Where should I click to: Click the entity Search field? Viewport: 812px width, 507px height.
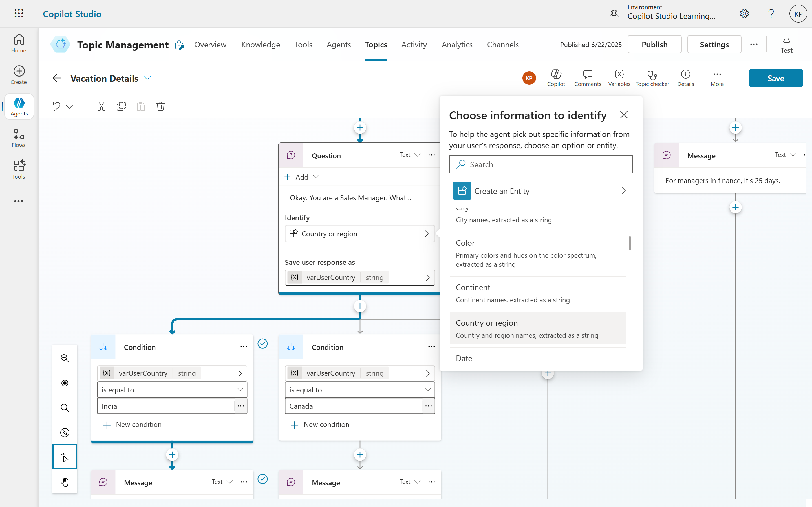point(540,164)
